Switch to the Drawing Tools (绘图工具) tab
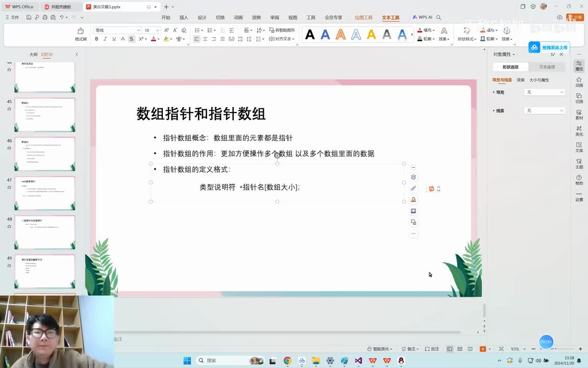This screenshot has height=368, width=588. pos(363,18)
